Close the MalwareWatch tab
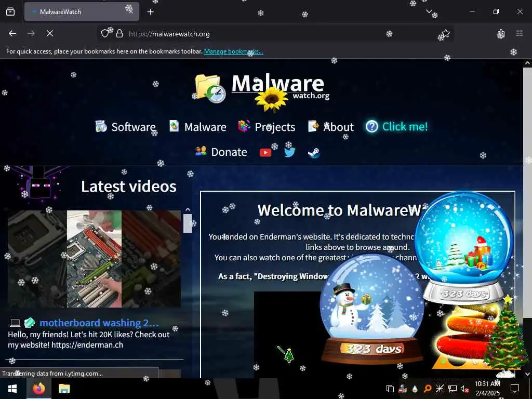 pos(131,11)
